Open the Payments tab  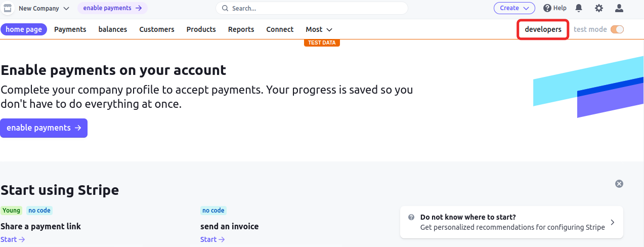tap(70, 29)
